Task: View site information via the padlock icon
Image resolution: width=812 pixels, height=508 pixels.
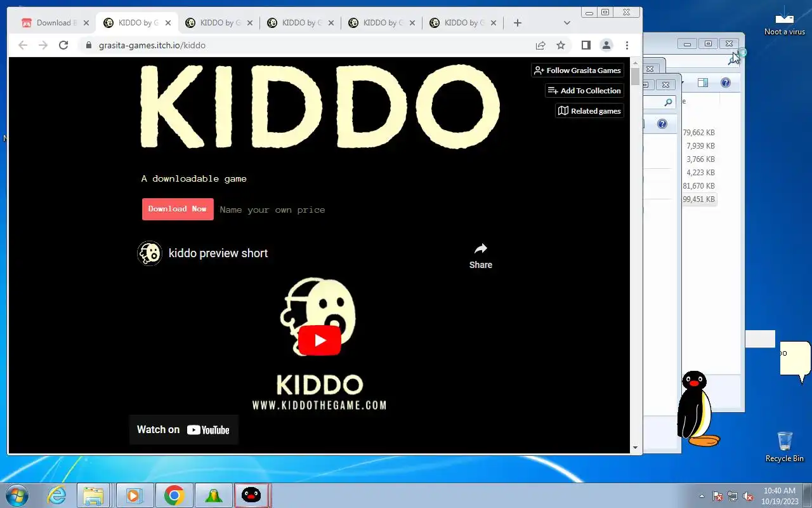Action: tap(88, 45)
